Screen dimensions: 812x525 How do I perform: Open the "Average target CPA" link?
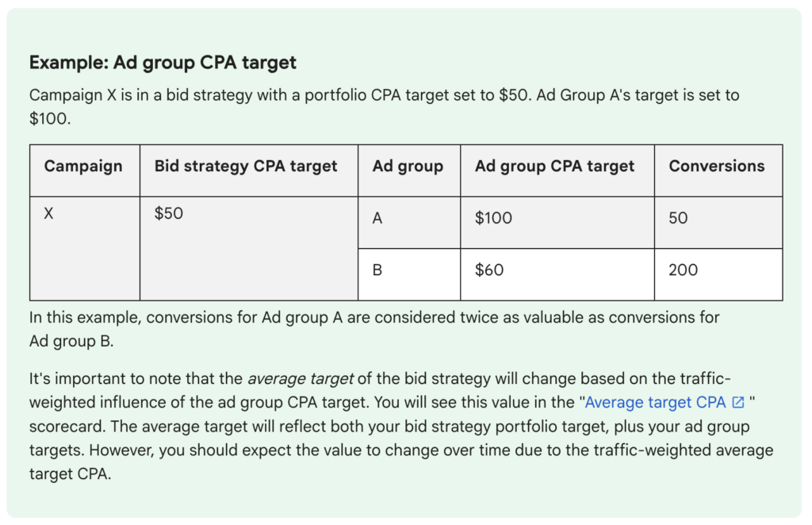[x=657, y=402]
